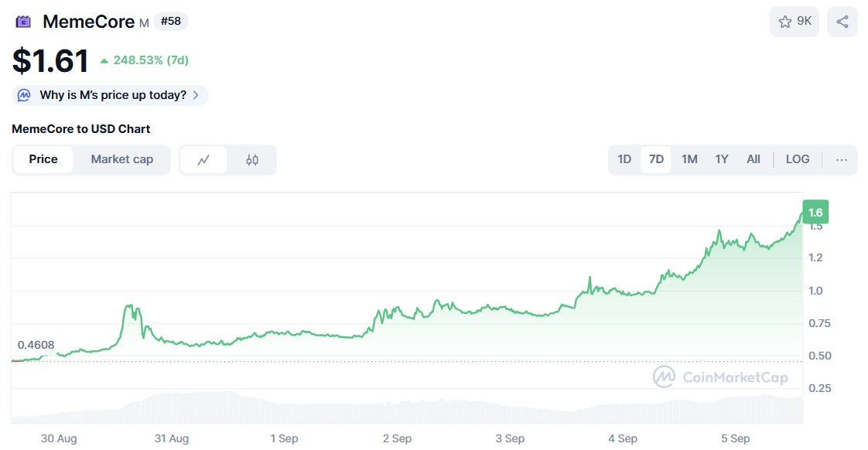Enable LOG scale for the chart
This screenshot has width=868, height=450.
(x=797, y=159)
